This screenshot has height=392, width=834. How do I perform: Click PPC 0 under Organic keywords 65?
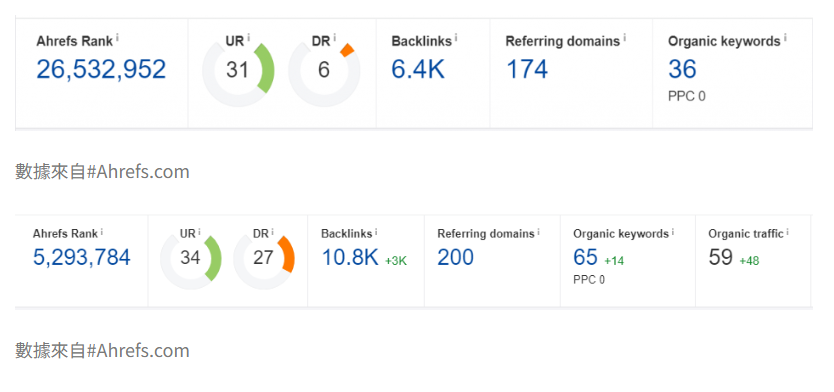pos(589,280)
